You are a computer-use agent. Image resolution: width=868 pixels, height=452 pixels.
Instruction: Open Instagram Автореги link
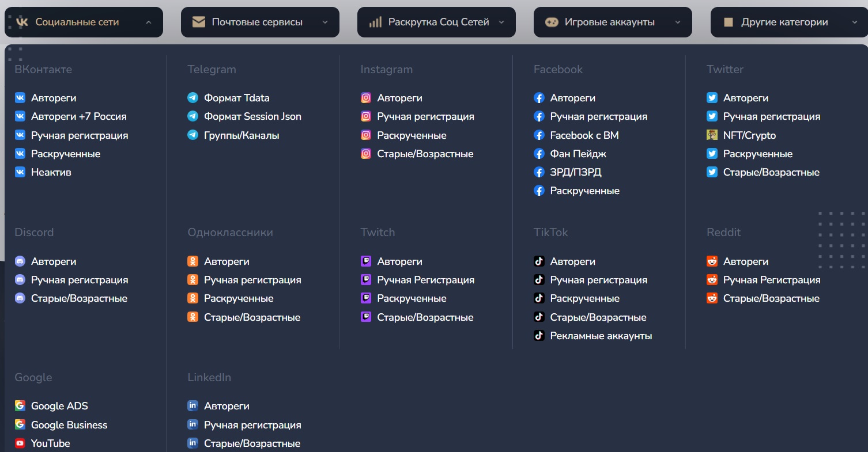400,98
